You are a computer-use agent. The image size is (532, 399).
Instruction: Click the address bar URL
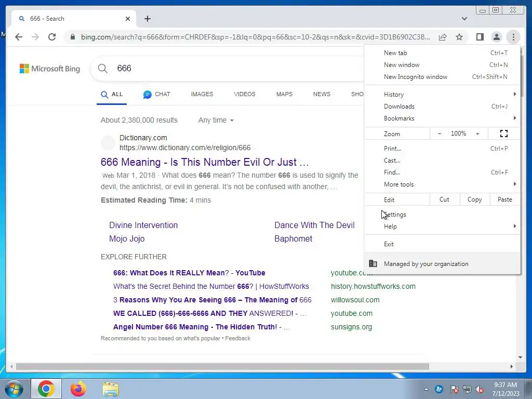pyautogui.click(x=255, y=37)
